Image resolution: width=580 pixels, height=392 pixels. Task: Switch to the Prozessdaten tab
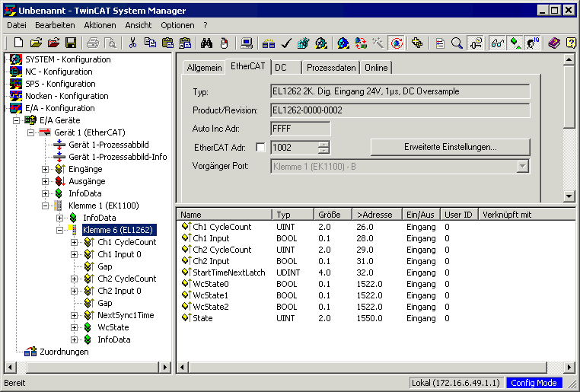(x=331, y=68)
